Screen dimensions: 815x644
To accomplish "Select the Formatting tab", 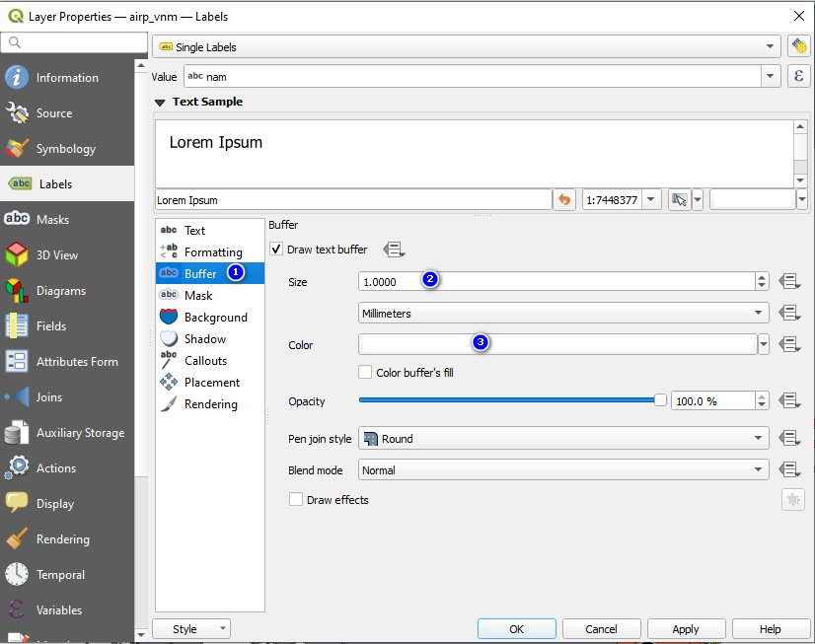I will point(210,251).
